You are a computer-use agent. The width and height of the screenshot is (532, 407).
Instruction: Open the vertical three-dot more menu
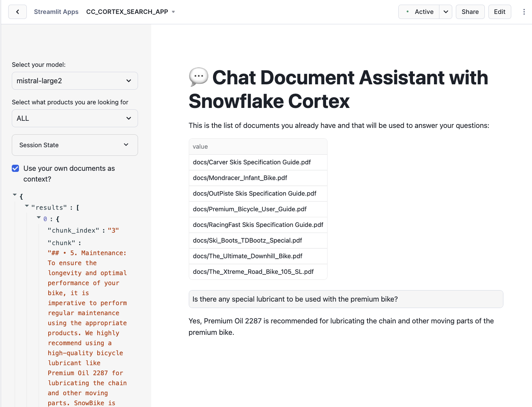pyautogui.click(x=524, y=12)
